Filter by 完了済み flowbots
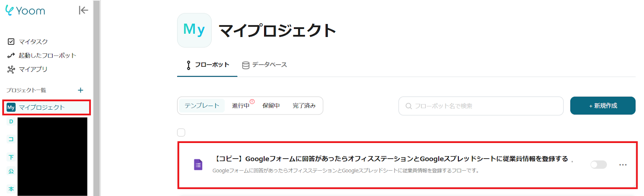The image size is (644, 196). [304, 106]
